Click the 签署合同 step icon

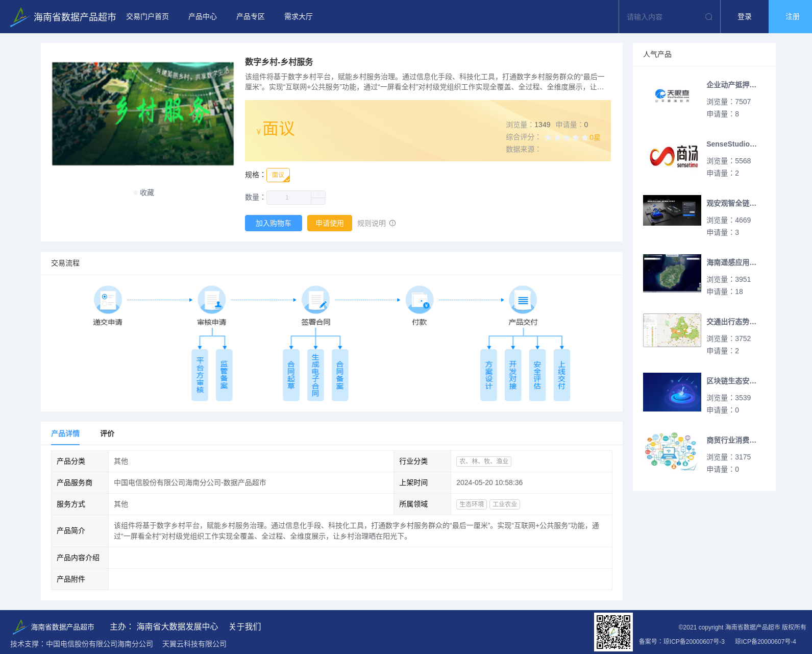pos(316,300)
